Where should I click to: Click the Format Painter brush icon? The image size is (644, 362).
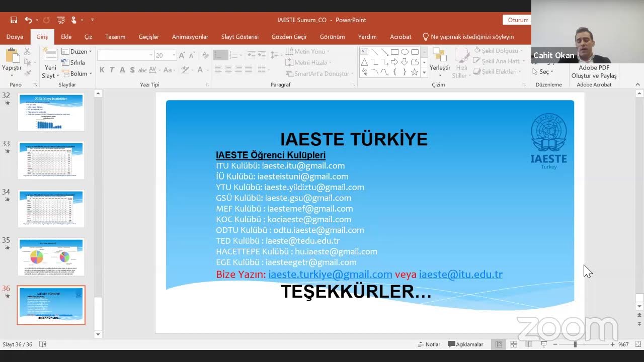[x=27, y=73]
